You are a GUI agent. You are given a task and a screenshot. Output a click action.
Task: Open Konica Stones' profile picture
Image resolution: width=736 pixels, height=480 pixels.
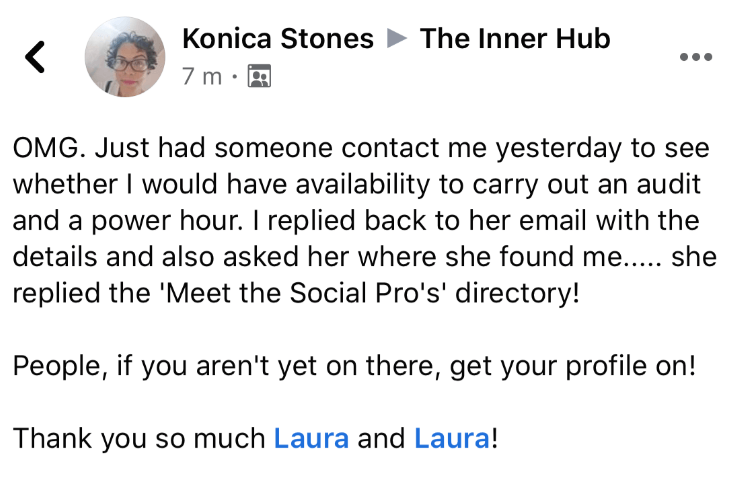pyautogui.click(x=125, y=57)
